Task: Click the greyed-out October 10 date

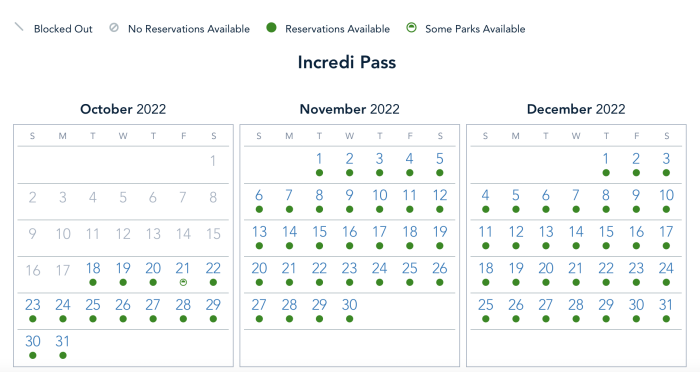Action: coord(62,234)
